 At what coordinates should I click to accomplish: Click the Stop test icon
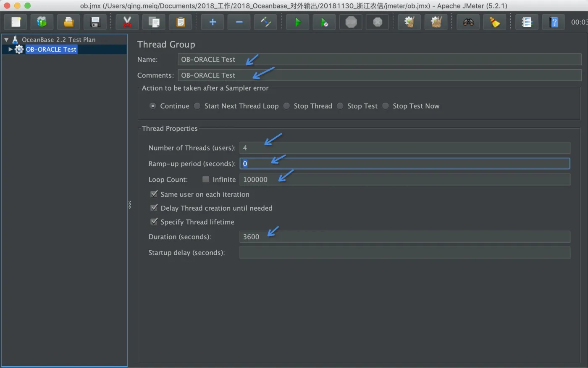351,22
